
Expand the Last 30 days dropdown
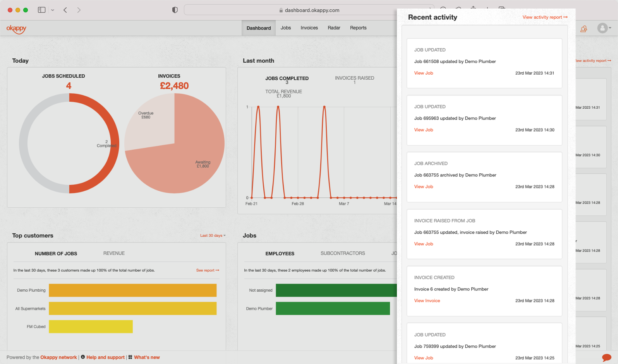(213, 236)
